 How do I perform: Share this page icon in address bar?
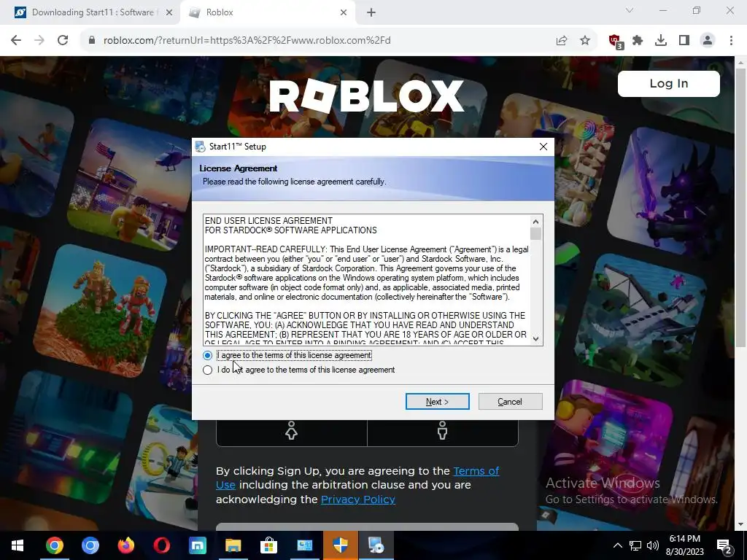(x=562, y=41)
